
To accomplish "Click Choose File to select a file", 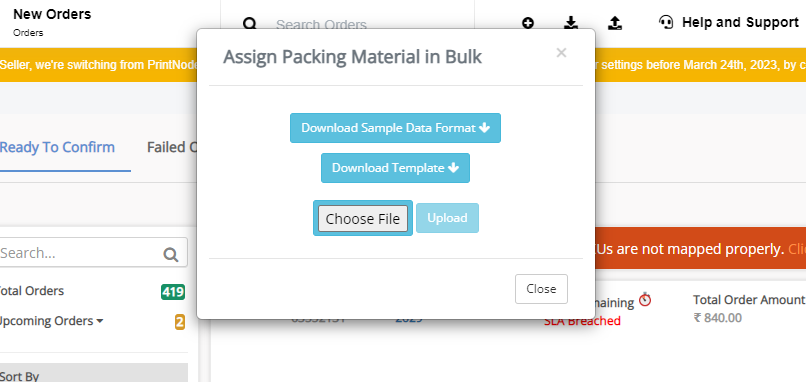I will pyautogui.click(x=363, y=219).
